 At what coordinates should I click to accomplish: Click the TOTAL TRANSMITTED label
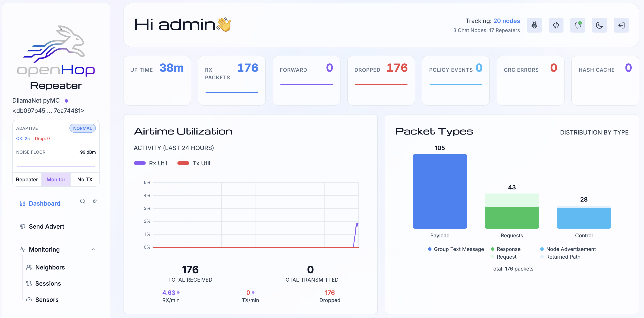click(x=310, y=280)
